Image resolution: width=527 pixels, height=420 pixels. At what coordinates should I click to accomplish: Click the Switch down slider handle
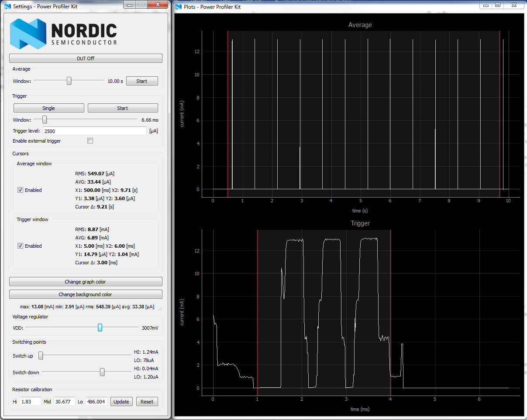(x=102, y=372)
